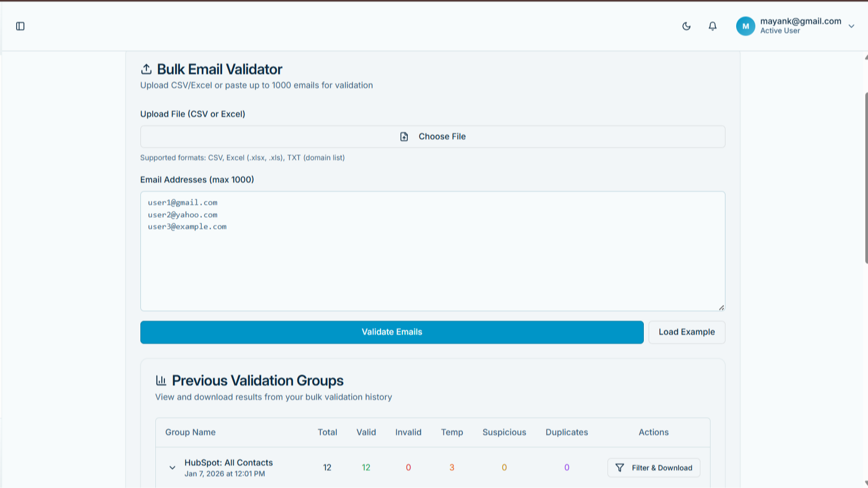Click the Filter & Download button
Viewport: 868px width, 488px height.
point(653,468)
